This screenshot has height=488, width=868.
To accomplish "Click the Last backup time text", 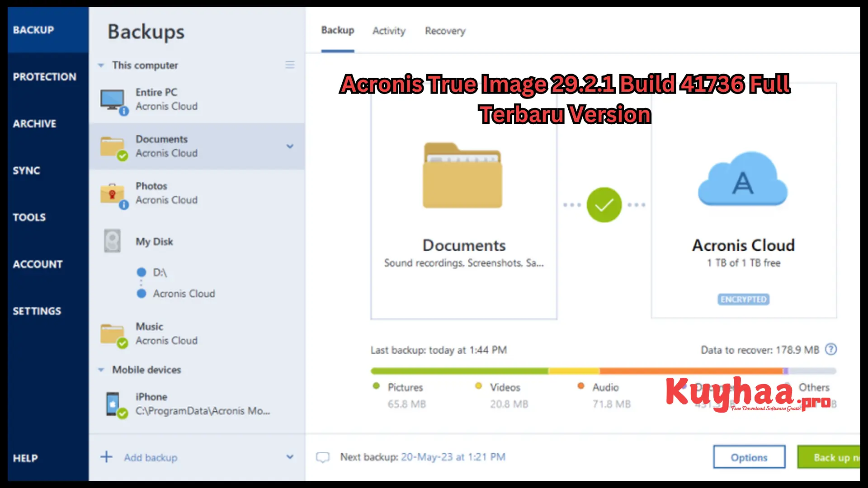I will [x=439, y=350].
